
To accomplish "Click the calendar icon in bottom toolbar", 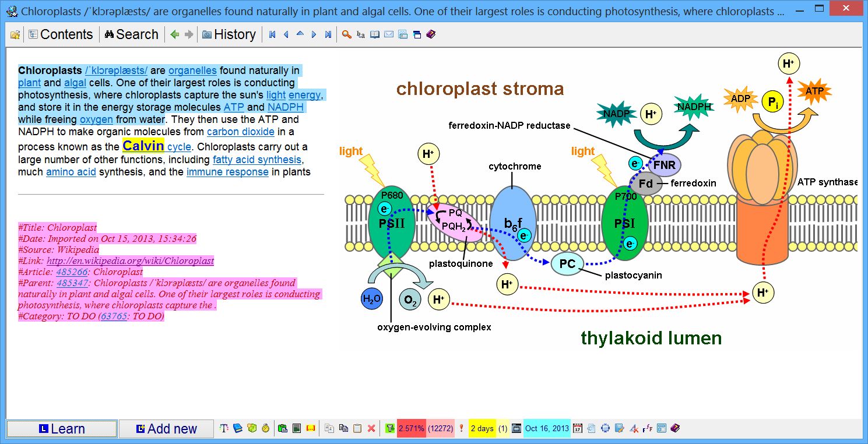I will tap(578, 428).
